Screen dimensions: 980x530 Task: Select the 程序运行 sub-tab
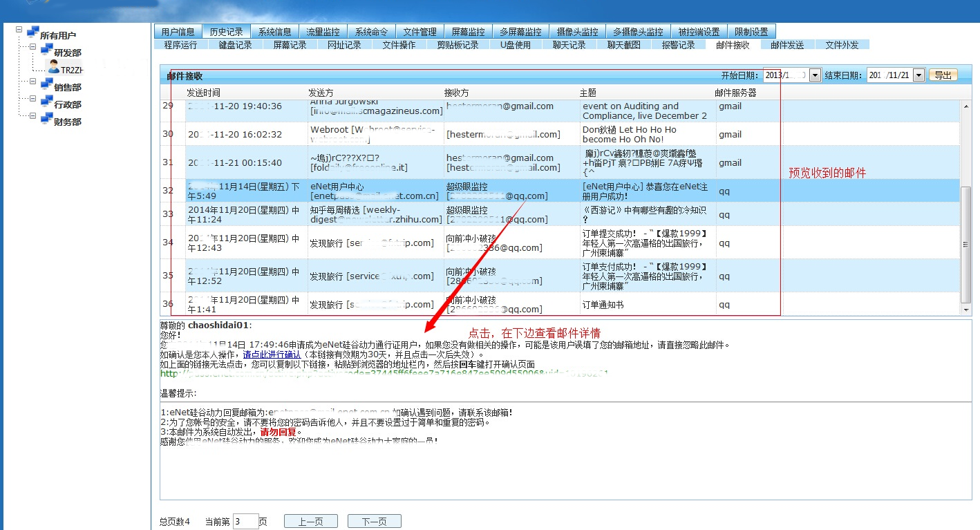point(180,44)
